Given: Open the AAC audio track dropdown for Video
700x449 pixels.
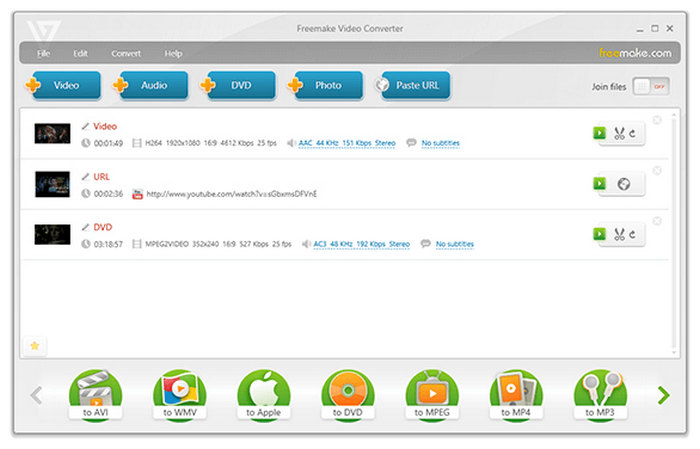Looking at the screenshot, I should [x=347, y=144].
